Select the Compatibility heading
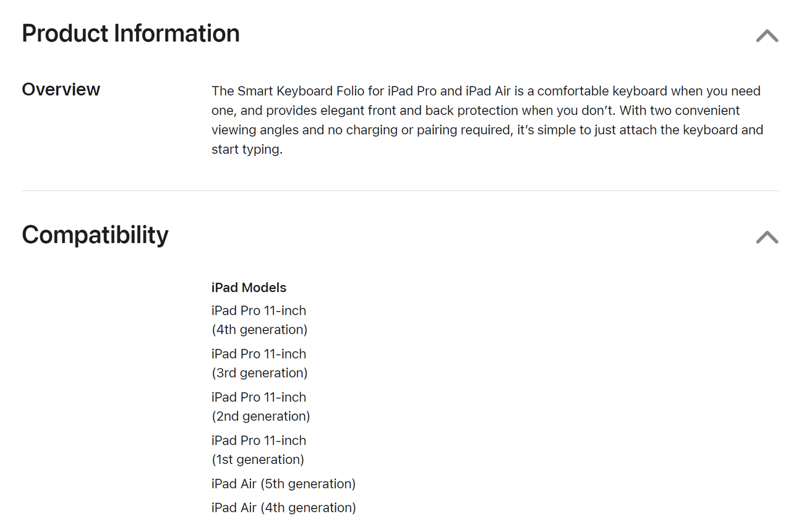 95,235
